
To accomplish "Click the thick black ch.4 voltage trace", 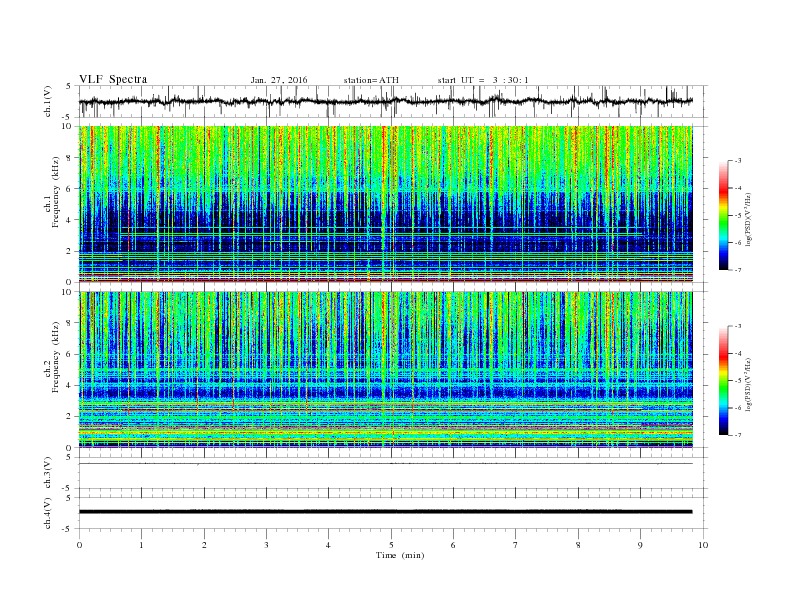I will 385,512.
